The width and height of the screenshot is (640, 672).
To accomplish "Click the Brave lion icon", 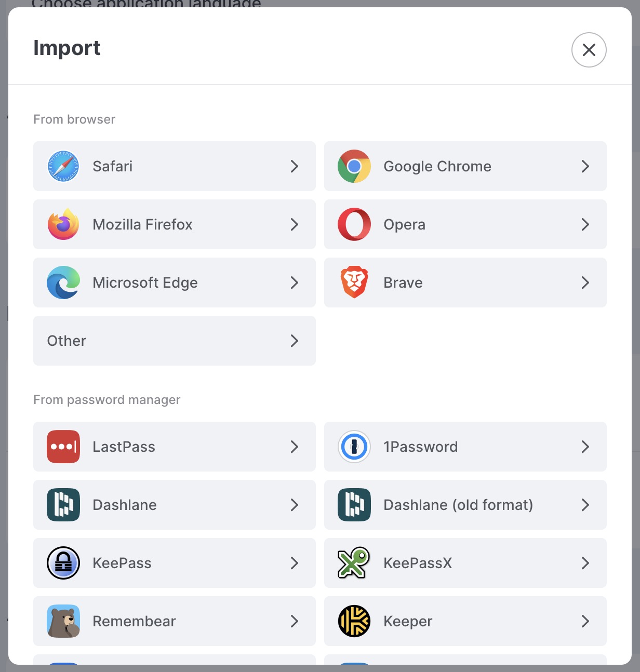I will 354,283.
